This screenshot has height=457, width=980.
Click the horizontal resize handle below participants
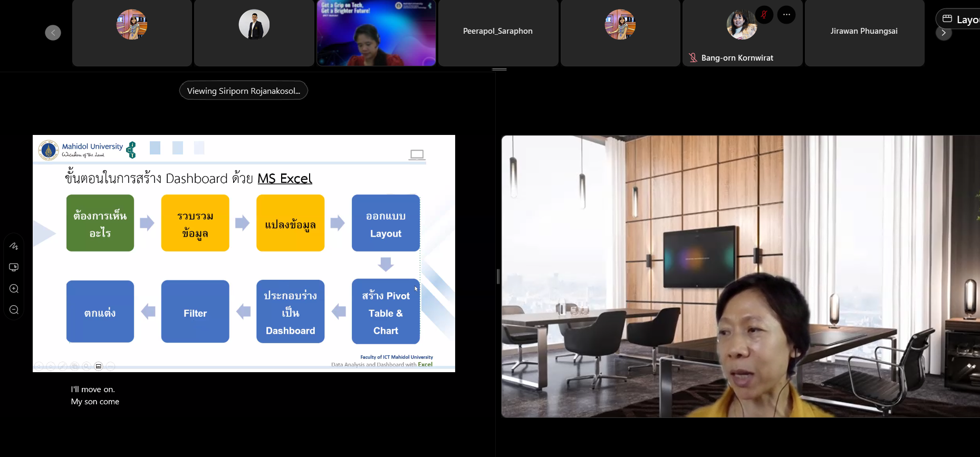tap(499, 69)
